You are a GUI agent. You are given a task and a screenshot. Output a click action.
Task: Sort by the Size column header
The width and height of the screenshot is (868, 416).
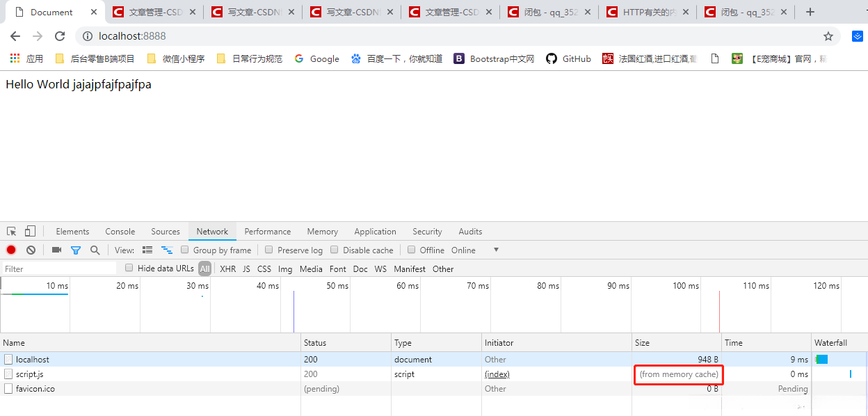point(677,343)
